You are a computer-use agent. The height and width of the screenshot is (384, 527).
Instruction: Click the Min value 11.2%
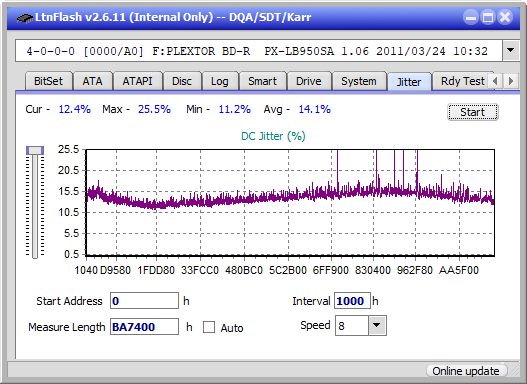235,109
